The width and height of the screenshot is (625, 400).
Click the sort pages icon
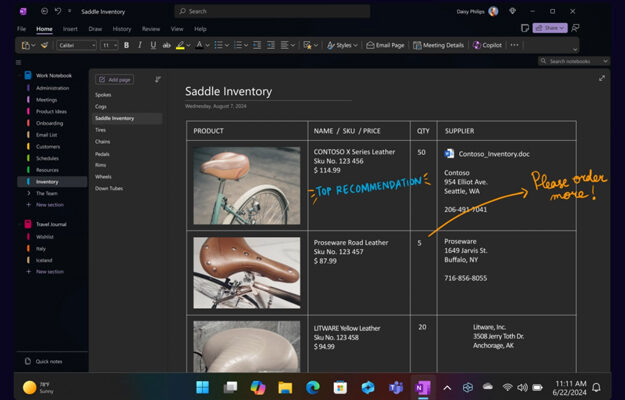pyautogui.click(x=158, y=80)
